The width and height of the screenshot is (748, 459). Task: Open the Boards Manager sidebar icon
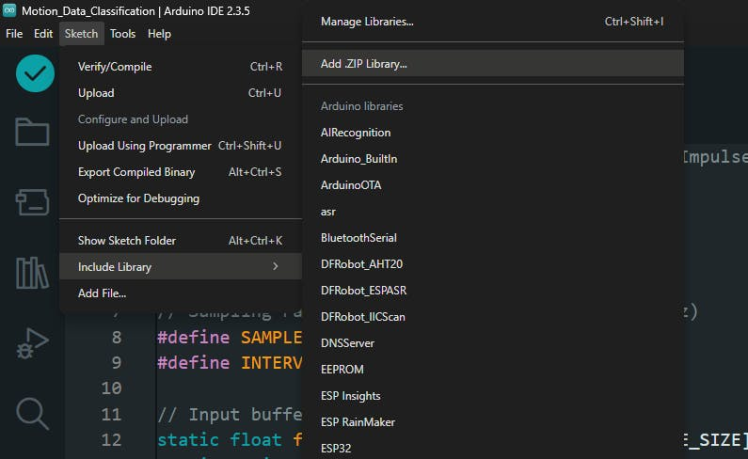coord(32,202)
